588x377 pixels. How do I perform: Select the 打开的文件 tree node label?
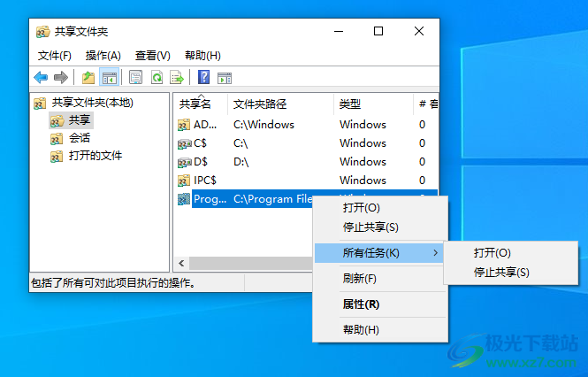[x=95, y=156]
